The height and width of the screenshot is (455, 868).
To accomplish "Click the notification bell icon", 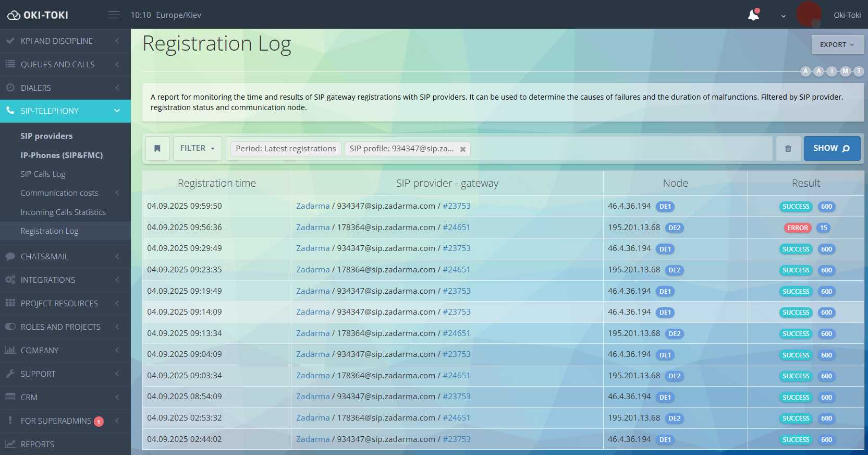I will point(753,15).
